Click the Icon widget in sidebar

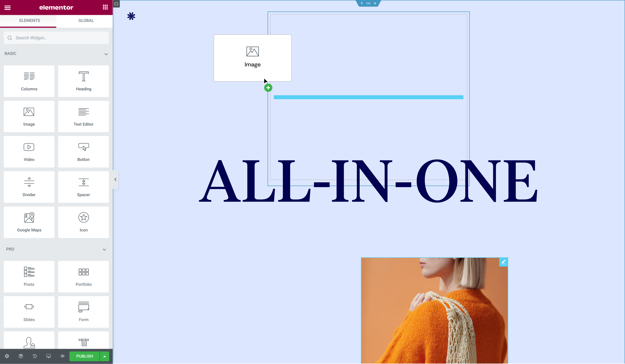click(83, 221)
